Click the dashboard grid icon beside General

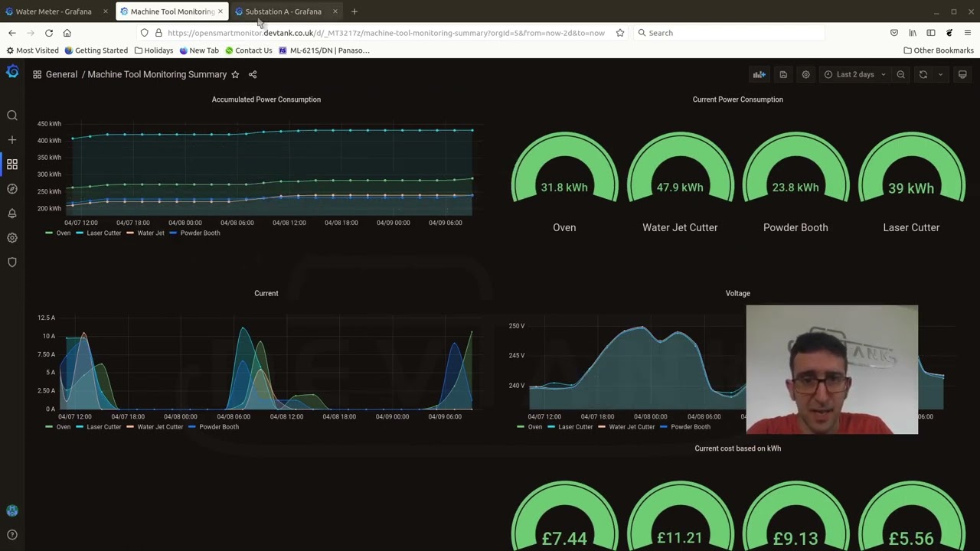click(x=37, y=74)
